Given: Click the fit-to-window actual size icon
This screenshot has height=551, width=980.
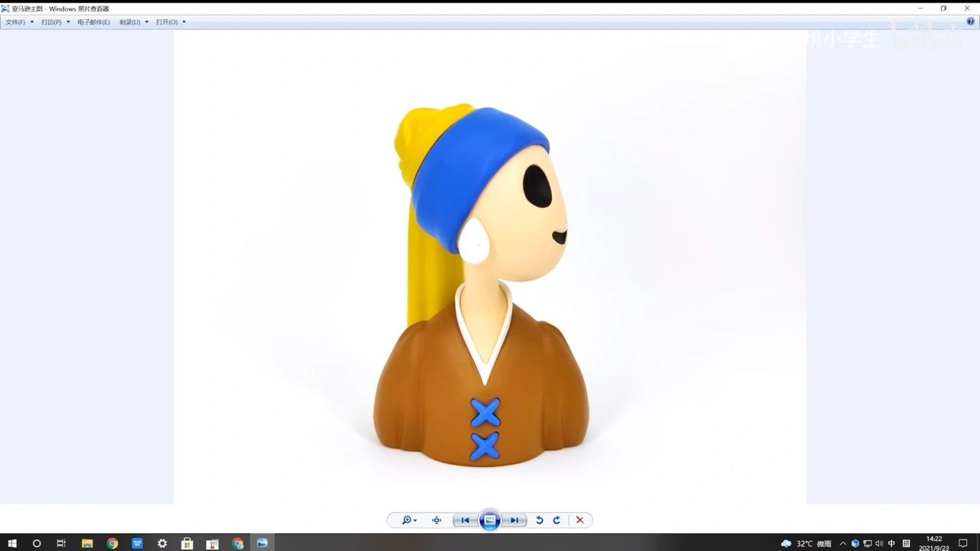Looking at the screenshot, I should click(436, 520).
